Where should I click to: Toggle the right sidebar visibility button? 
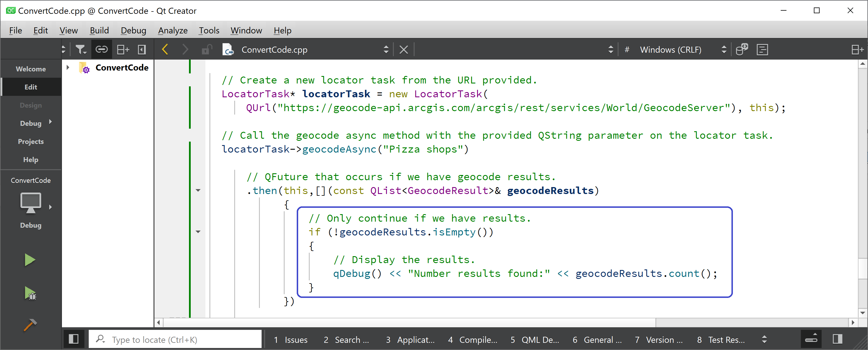click(837, 339)
